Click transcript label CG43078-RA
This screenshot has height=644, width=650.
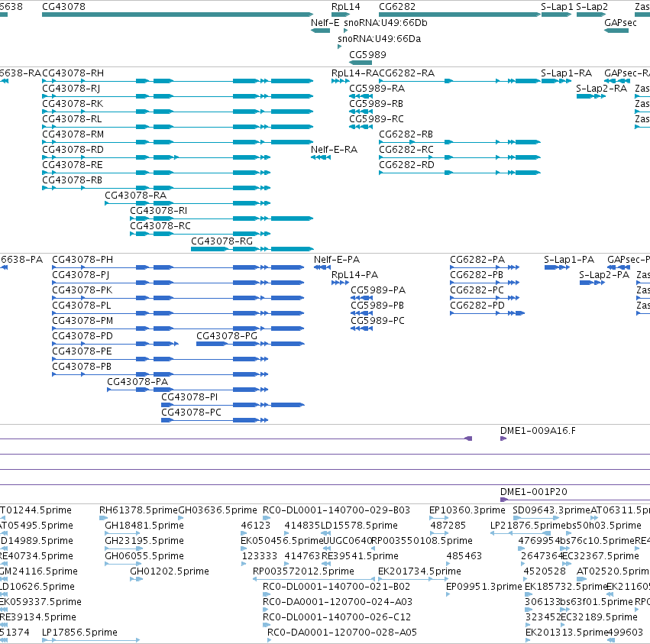135,196
